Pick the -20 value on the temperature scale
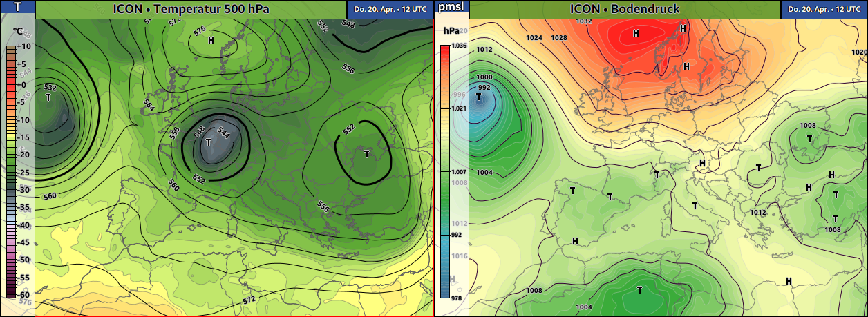The height and width of the screenshot is (317, 868). tap(23, 155)
